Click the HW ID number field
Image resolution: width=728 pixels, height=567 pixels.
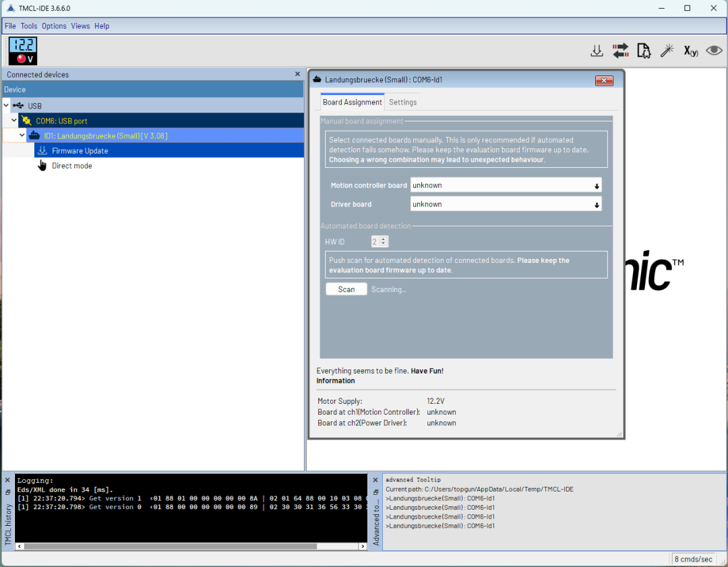point(375,241)
